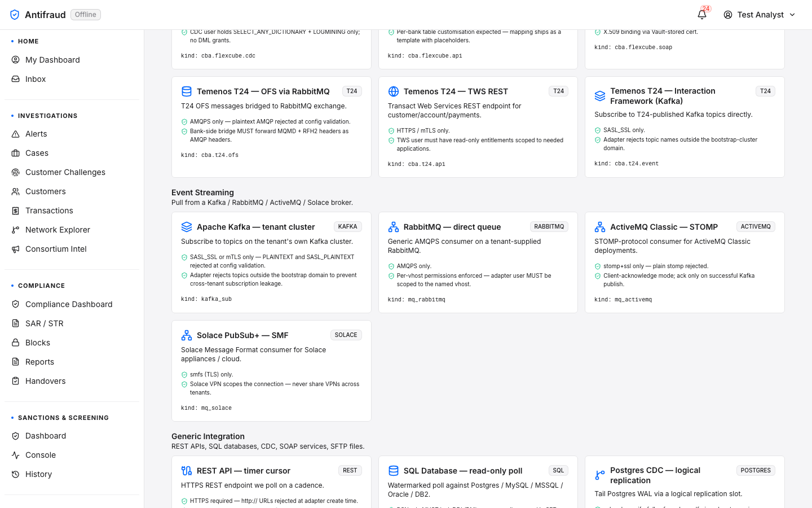Viewport: 812px width, 508px height.
Task: Click the T24 tag on the TWS REST card
Action: pyautogui.click(x=558, y=91)
